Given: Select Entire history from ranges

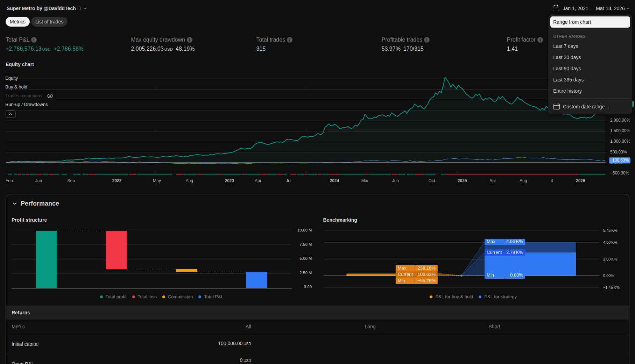Looking at the screenshot, I should click(x=567, y=91).
